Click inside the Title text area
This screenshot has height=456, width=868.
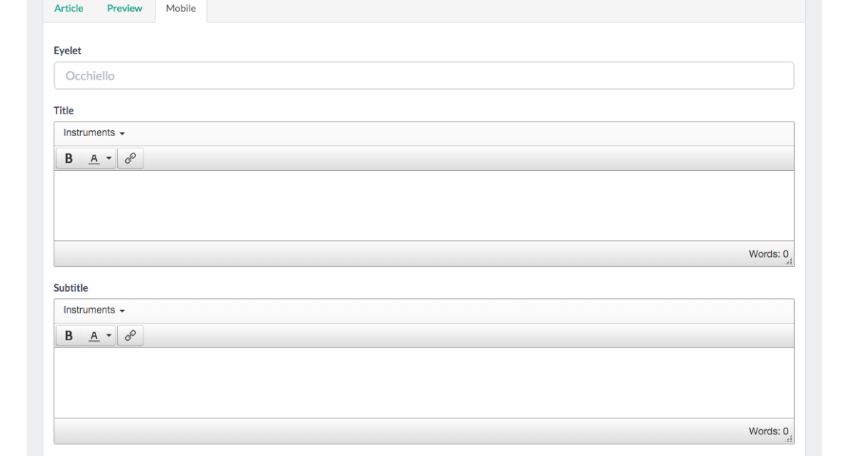point(424,206)
